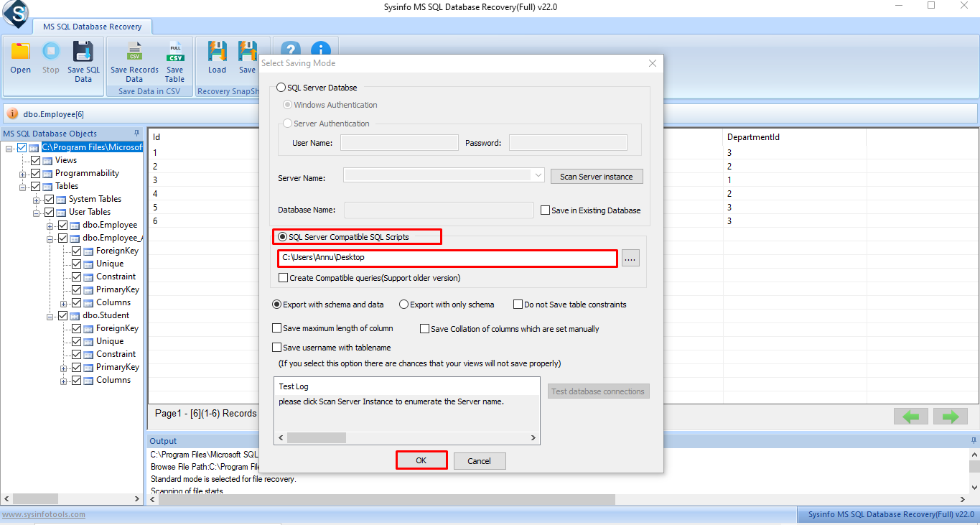Viewport: 980px width, 525px height.
Task: Uncheck the Views checkbox in the tree
Action: [35, 161]
